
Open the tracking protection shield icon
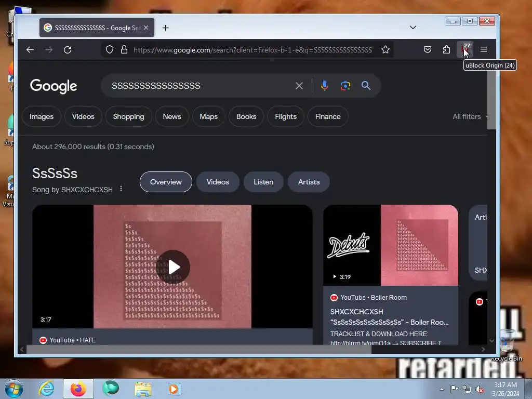pos(109,49)
